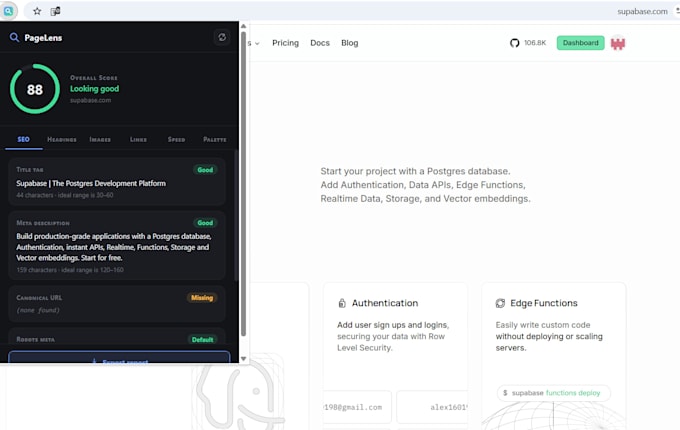Screen dimensions: 680x430
Task: Click the Title Tag Good badge
Action: (205, 169)
